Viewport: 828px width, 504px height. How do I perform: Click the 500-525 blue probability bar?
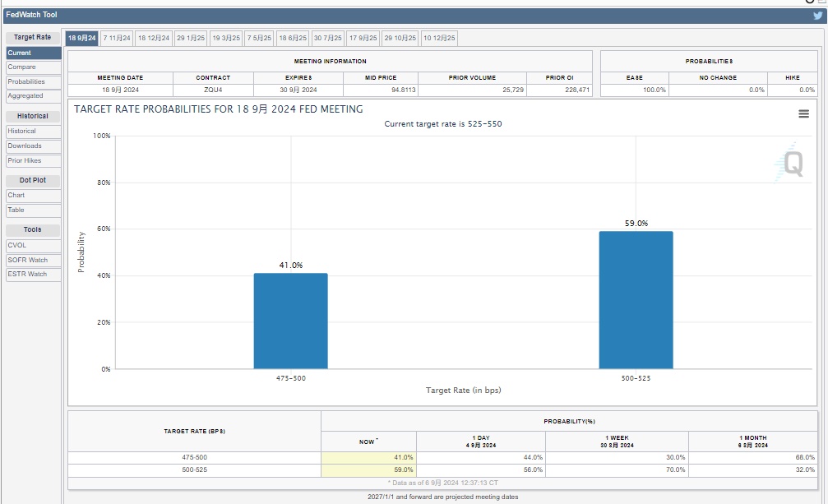click(636, 300)
